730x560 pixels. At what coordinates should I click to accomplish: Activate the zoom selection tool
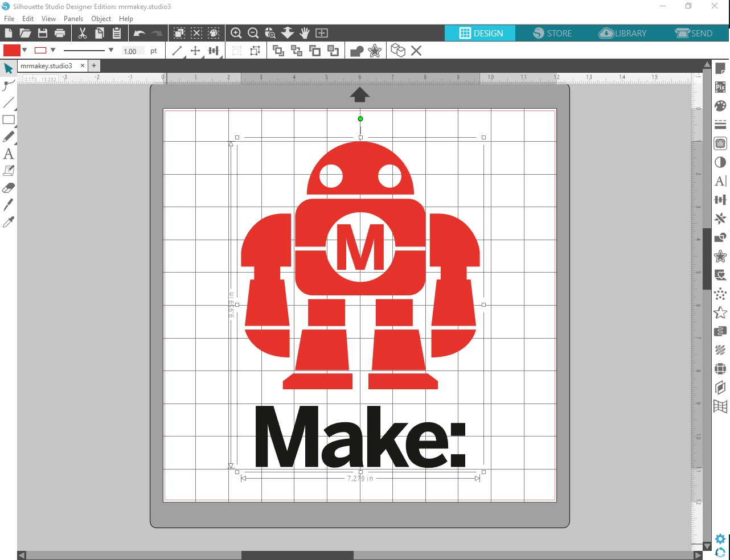pyautogui.click(x=270, y=33)
